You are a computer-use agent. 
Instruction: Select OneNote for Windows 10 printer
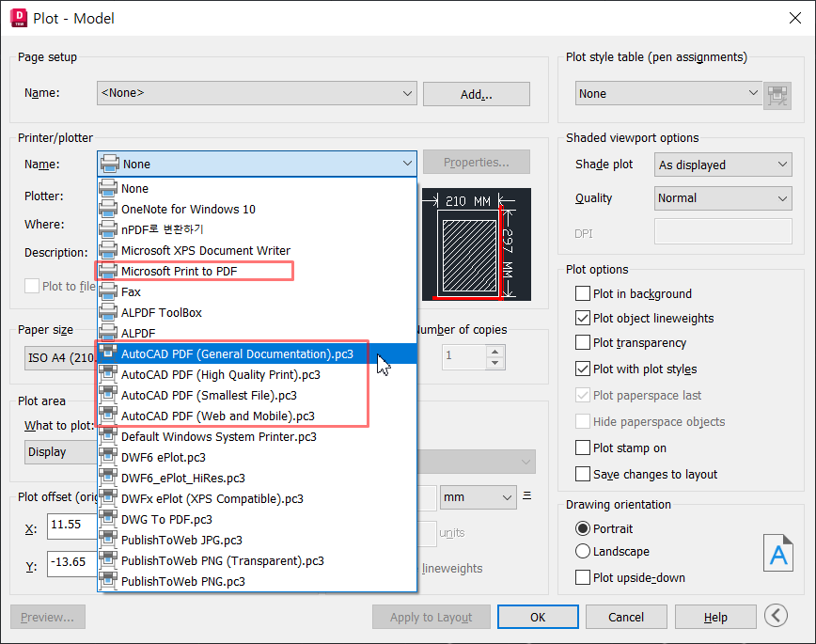257,210
